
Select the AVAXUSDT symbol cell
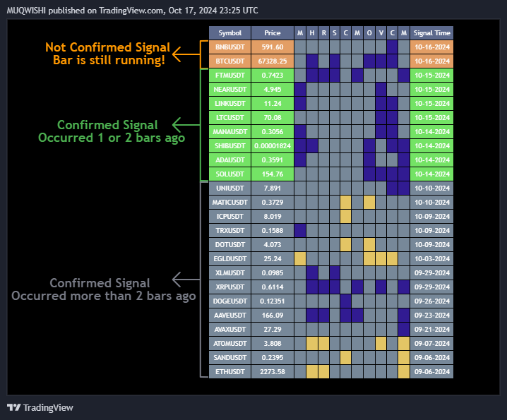click(230, 329)
